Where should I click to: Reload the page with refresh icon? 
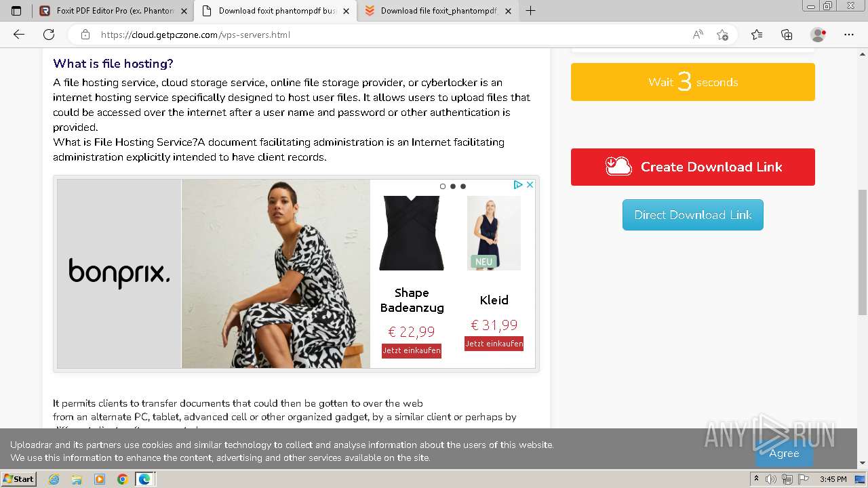tap(49, 35)
